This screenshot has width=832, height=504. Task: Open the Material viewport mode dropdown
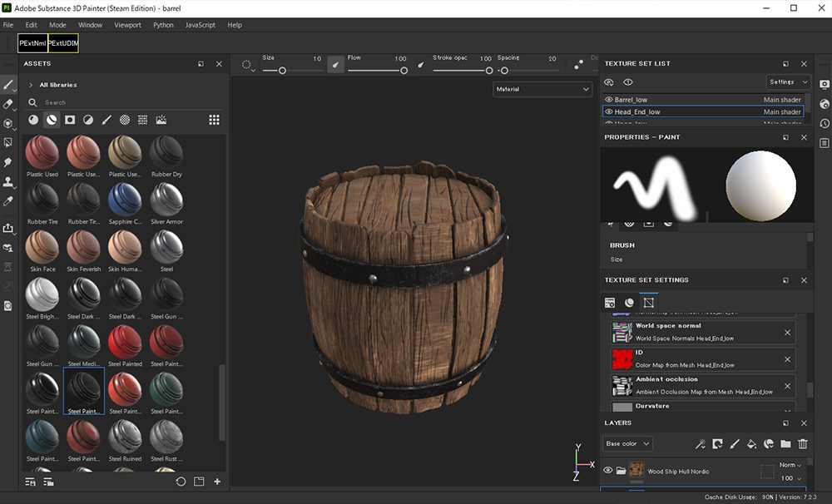(542, 89)
